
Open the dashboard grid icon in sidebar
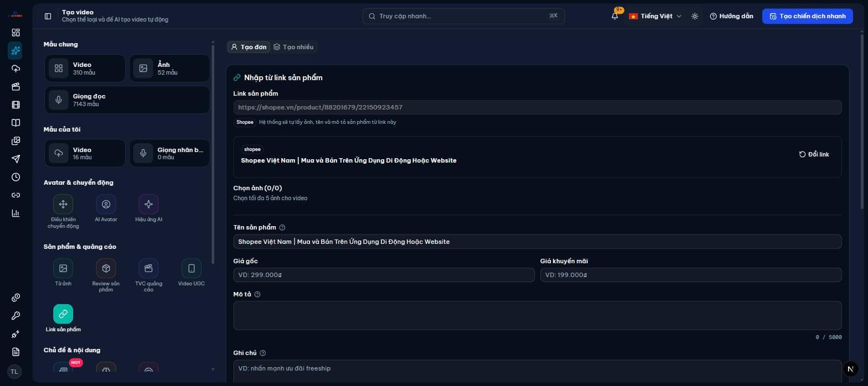[15, 33]
